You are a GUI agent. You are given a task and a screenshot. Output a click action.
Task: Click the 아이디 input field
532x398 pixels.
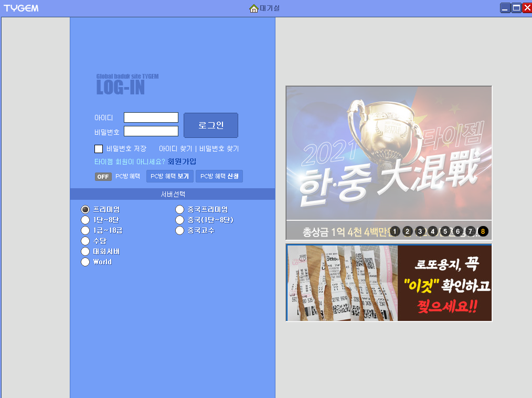[151, 117]
